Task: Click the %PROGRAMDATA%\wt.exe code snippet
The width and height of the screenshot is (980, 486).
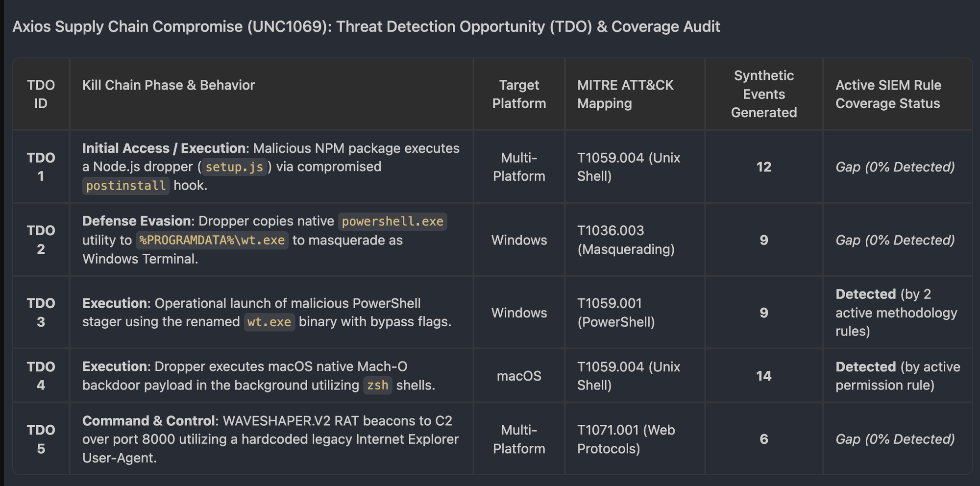Action: coord(212,240)
